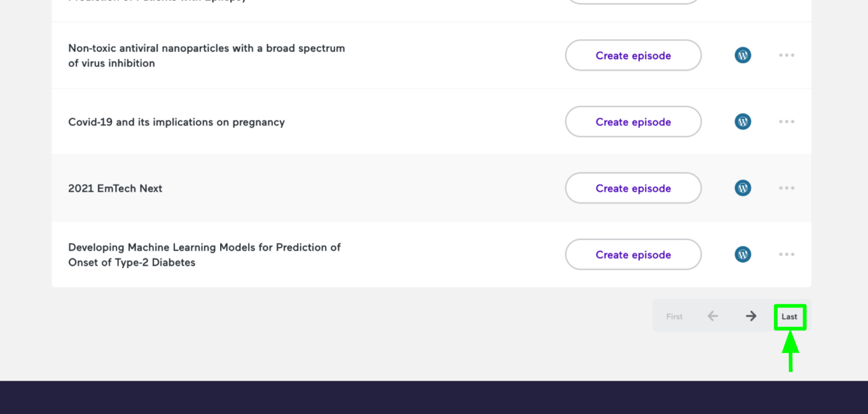Jump to the First page
The width and height of the screenshot is (868, 414).
pos(674,317)
